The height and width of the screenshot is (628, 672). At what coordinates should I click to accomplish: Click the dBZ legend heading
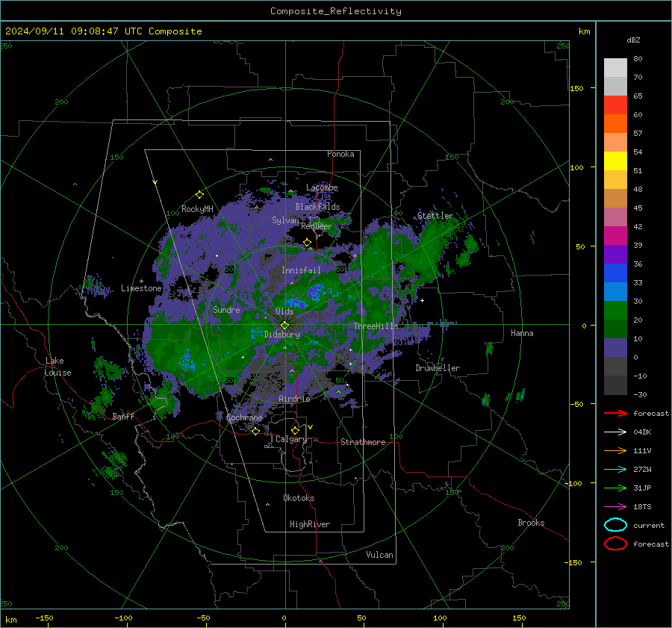pos(633,40)
